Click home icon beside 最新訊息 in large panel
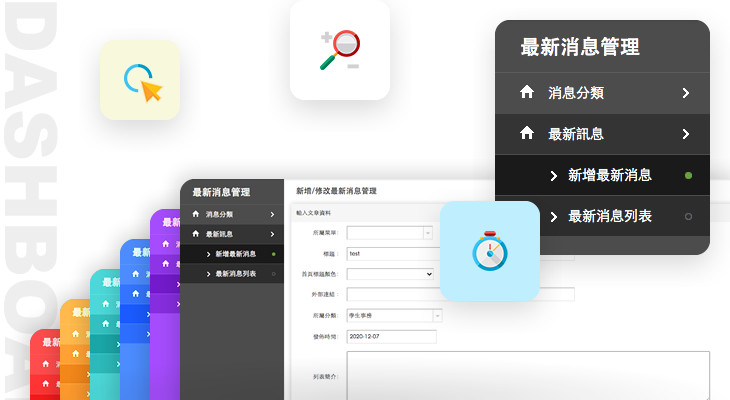The width and height of the screenshot is (730, 400). (x=527, y=133)
